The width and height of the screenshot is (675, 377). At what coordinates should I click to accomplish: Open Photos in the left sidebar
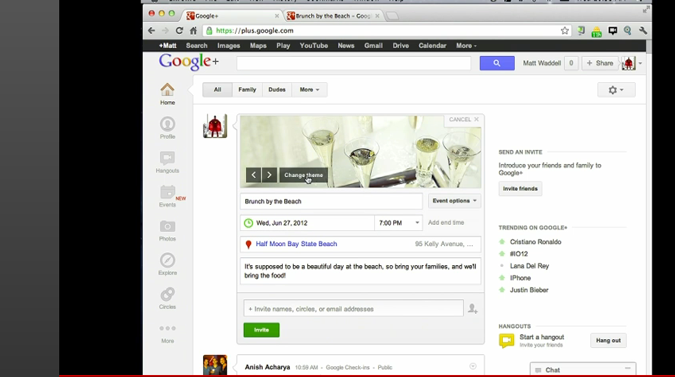click(167, 230)
